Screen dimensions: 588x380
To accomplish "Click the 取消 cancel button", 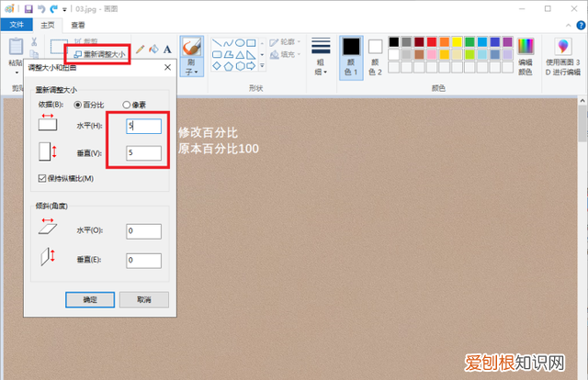I will point(144,300).
